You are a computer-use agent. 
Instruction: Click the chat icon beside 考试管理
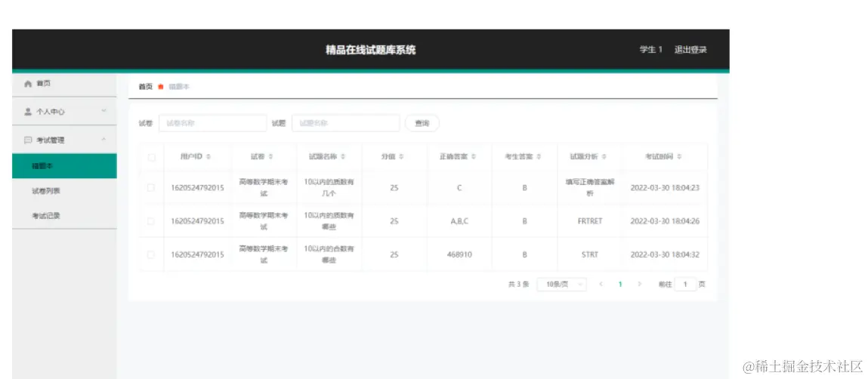coord(28,140)
